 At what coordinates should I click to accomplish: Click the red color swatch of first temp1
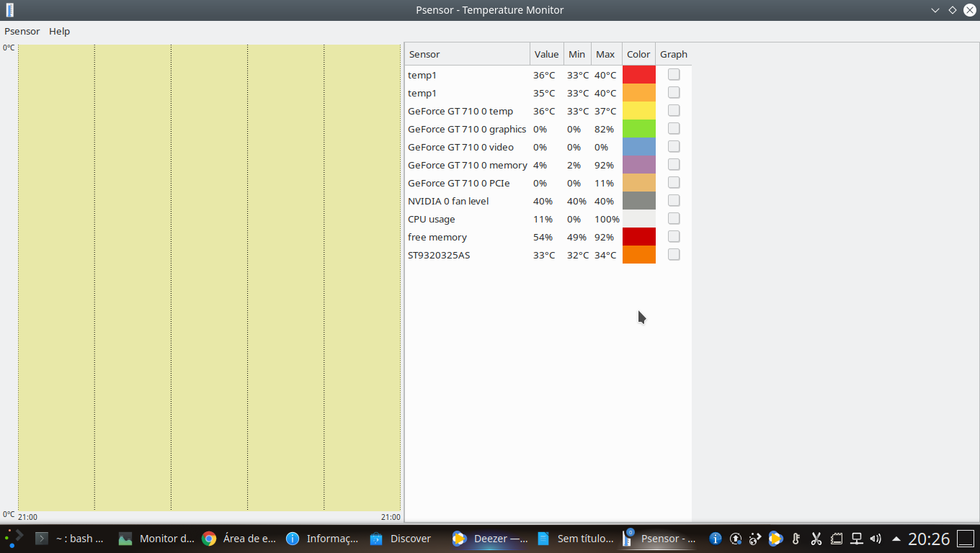(639, 75)
